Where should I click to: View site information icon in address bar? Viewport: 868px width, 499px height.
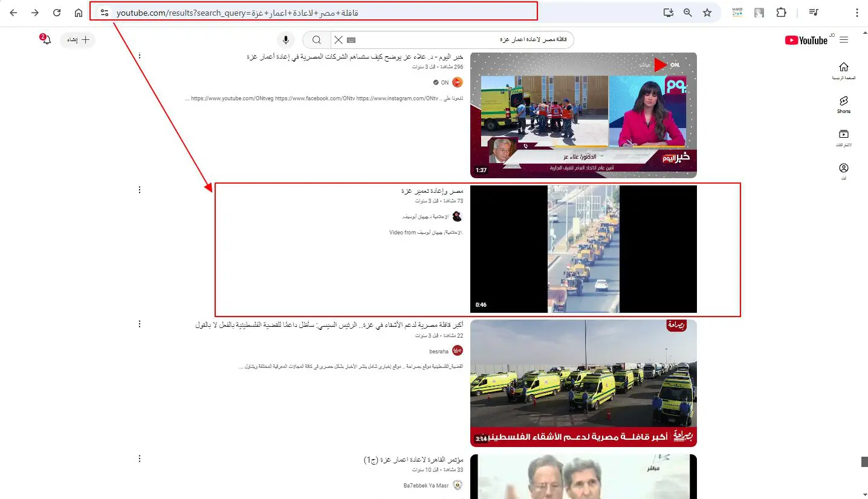click(104, 12)
